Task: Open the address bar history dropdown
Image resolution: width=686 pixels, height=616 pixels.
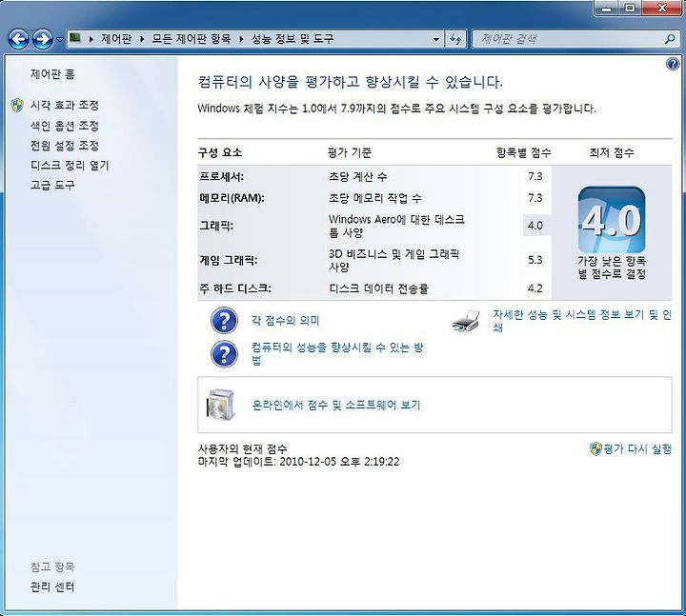Action: click(436, 39)
